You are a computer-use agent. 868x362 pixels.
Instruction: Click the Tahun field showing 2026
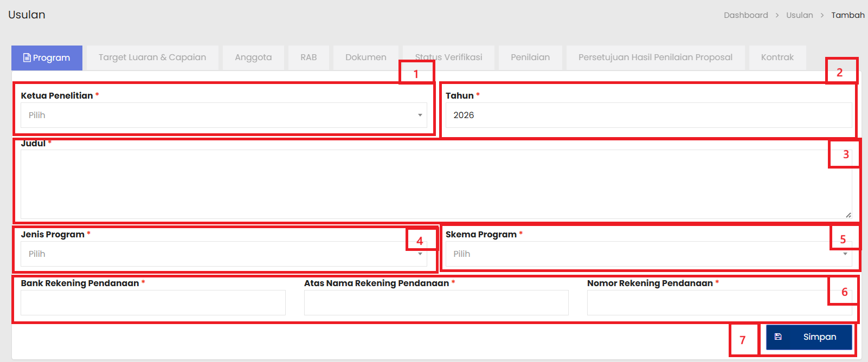point(648,115)
